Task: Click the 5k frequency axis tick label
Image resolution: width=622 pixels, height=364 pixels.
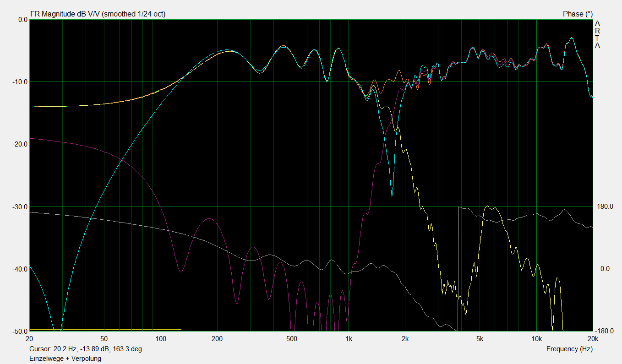Action: pyautogui.click(x=480, y=339)
